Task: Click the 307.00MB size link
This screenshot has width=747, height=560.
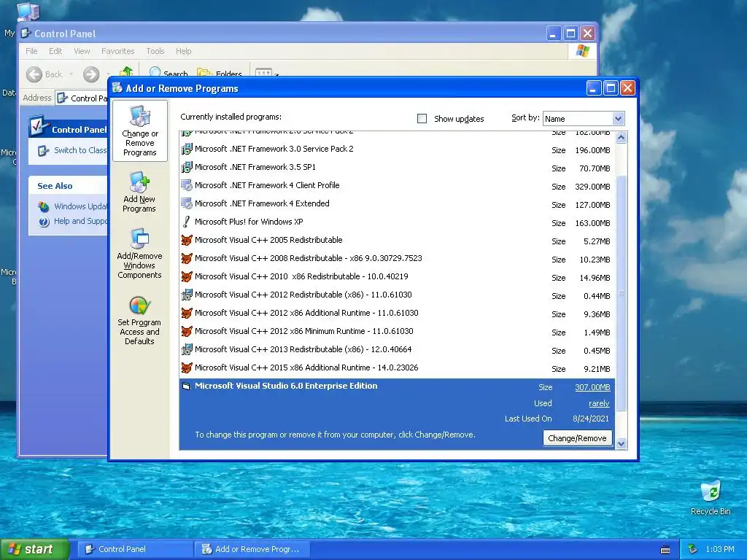Action: 592,388
